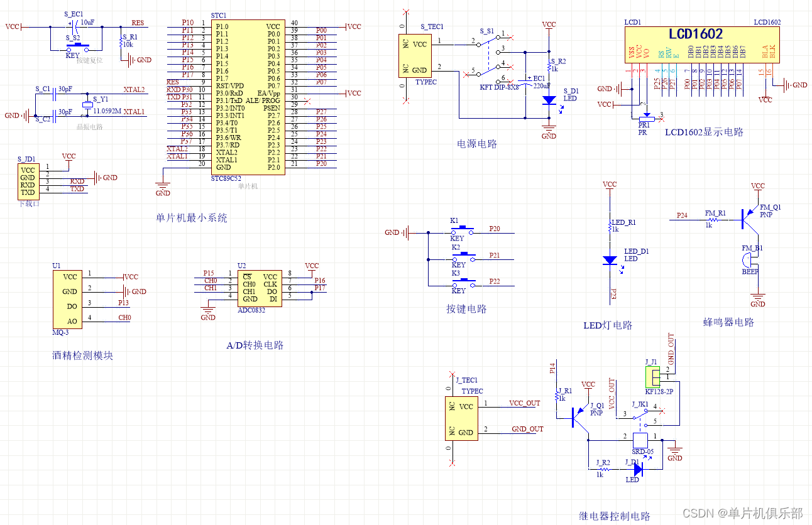Click the S_R2 1k resistor in power circuit
The height and width of the screenshot is (525, 812).
coord(549,65)
